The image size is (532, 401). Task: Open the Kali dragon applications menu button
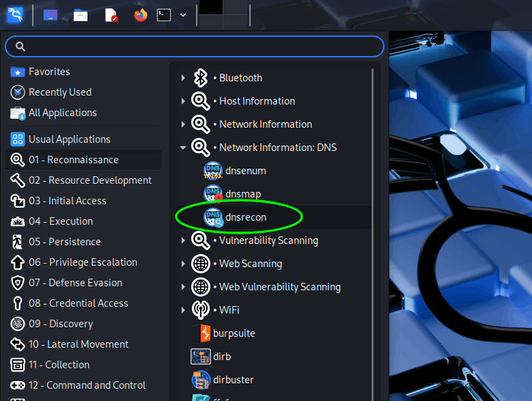pos(15,15)
